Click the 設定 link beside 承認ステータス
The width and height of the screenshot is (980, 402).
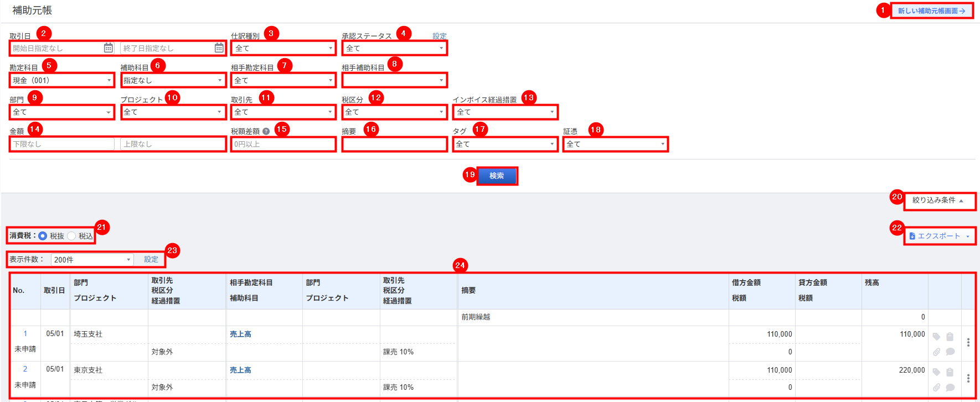(x=440, y=36)
